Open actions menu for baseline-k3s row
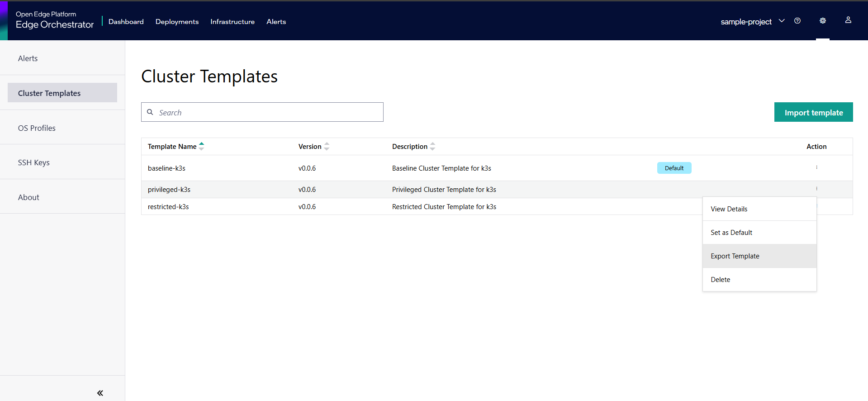Screen dimensions: 868x401 816,167
